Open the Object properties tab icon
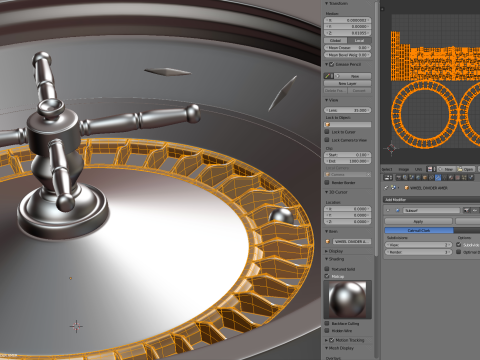Screen dimensions: 480x360 425,177
